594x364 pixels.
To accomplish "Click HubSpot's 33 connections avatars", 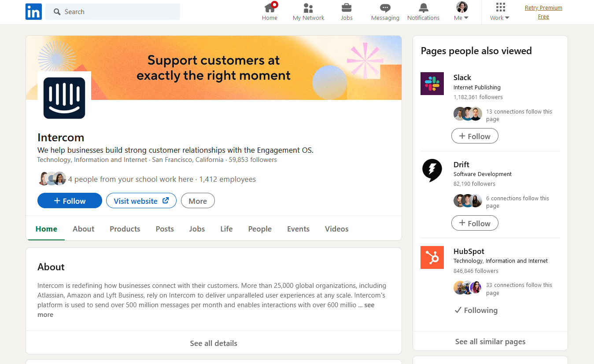I will [468, 288].
